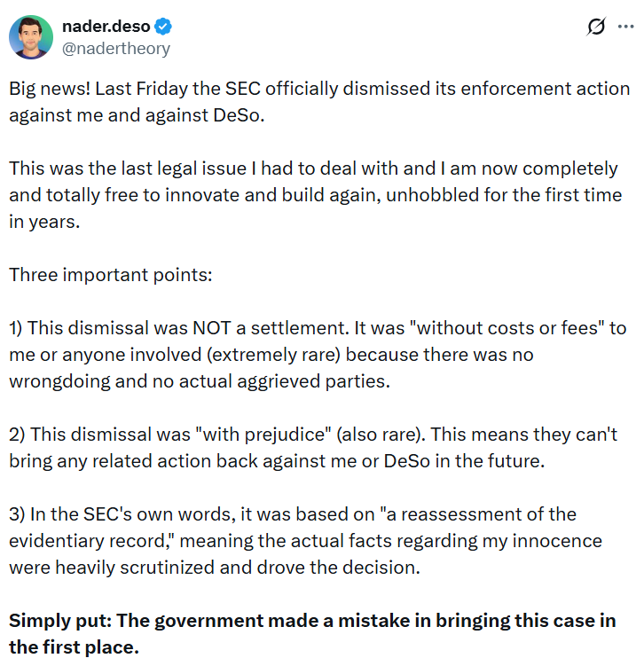Click the bold "Simply put" closing sentence

pos(312,633)
